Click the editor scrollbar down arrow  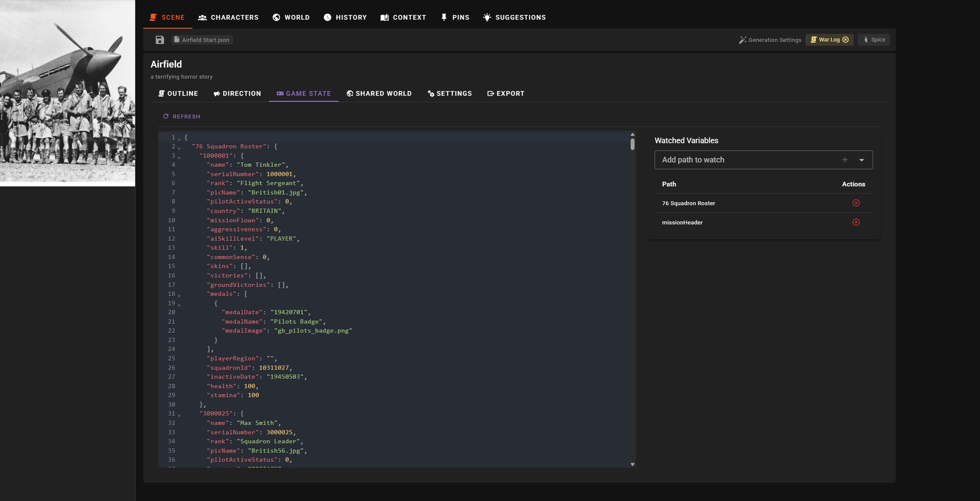click(632, 464)
